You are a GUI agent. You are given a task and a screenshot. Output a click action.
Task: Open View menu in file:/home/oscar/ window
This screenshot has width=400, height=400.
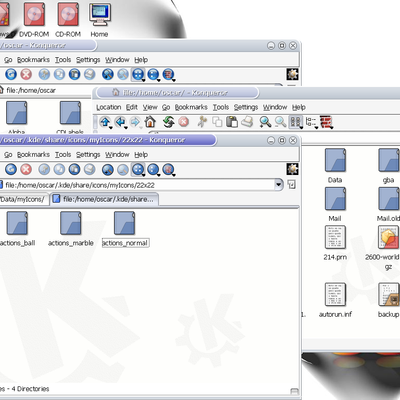pyautogui.click(x=150, y=107)
